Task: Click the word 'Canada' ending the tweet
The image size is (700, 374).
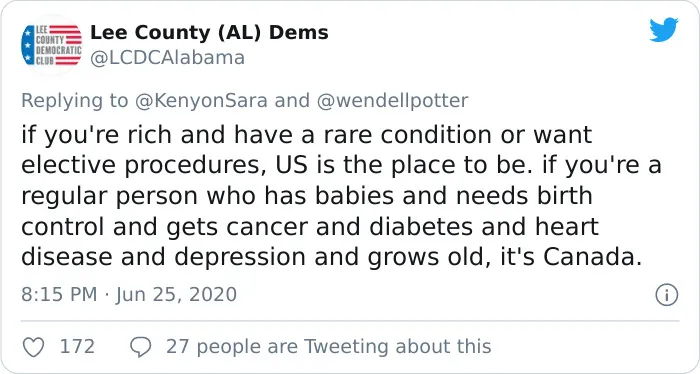Action: click(592, 257)
